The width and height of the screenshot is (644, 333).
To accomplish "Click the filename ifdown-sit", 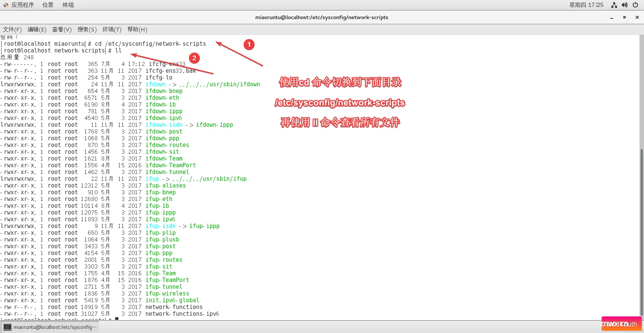I will pos(162,152).
